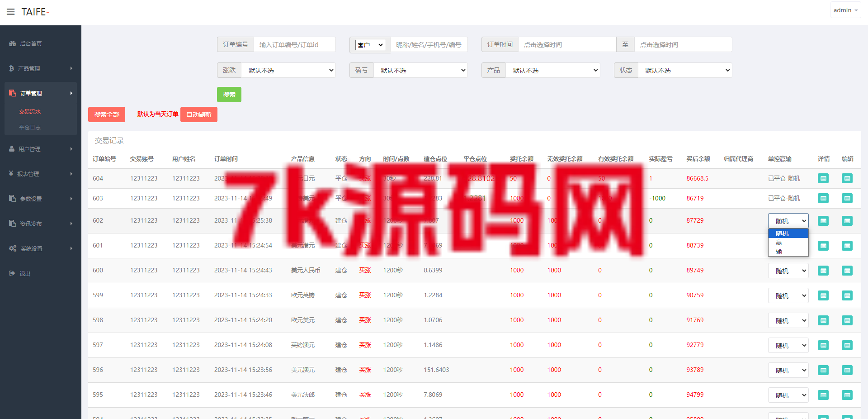Click the 自动刷新 button

click(x=199, y=114)
